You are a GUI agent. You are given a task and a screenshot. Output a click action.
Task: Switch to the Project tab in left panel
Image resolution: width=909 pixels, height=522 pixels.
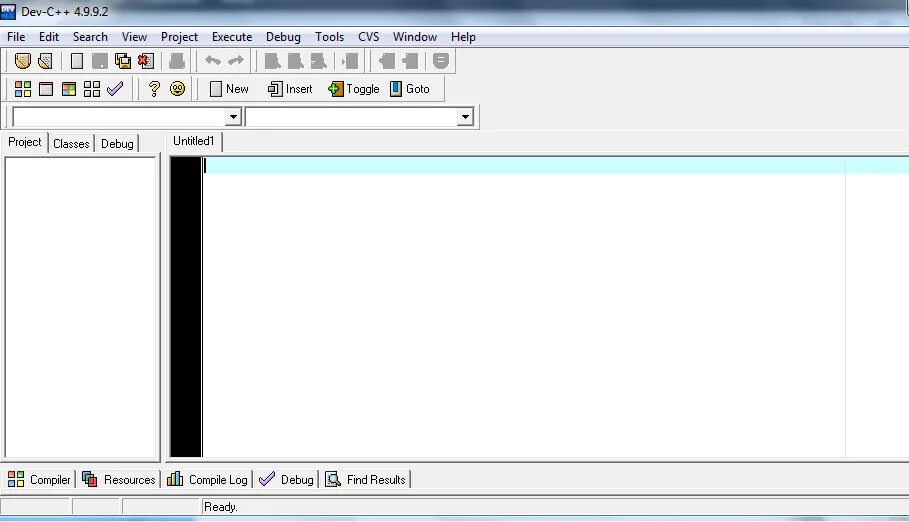click(24, 142)
